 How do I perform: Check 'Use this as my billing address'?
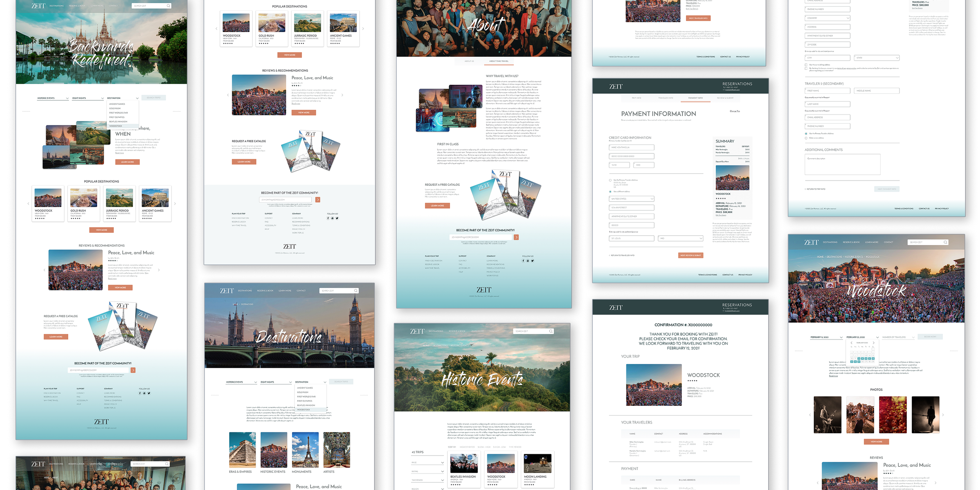point(806,65)
